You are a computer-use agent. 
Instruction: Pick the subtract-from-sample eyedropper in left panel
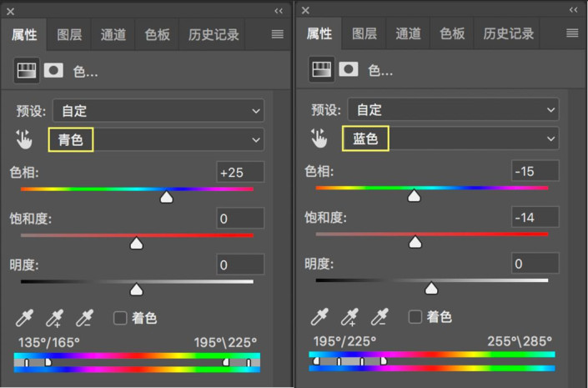pos(84,318)
